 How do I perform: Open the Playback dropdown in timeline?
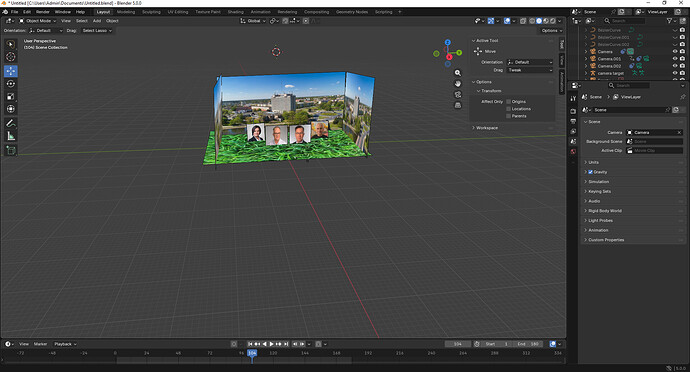(65, 344)
